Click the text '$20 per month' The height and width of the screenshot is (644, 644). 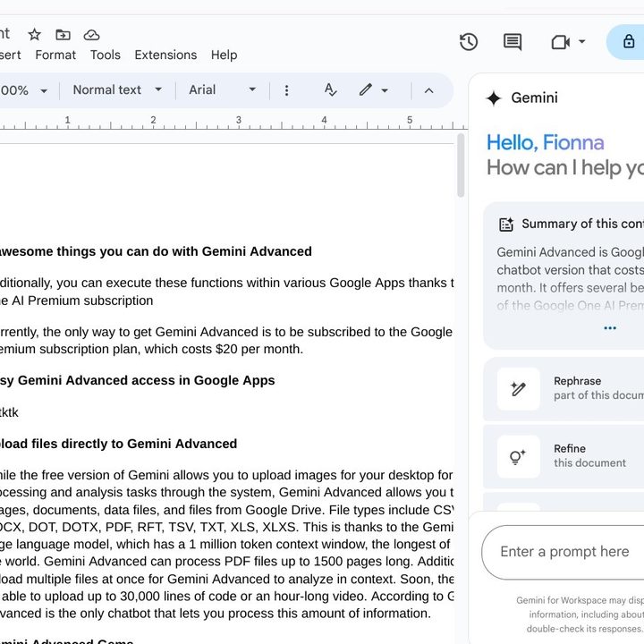[259, 349]
